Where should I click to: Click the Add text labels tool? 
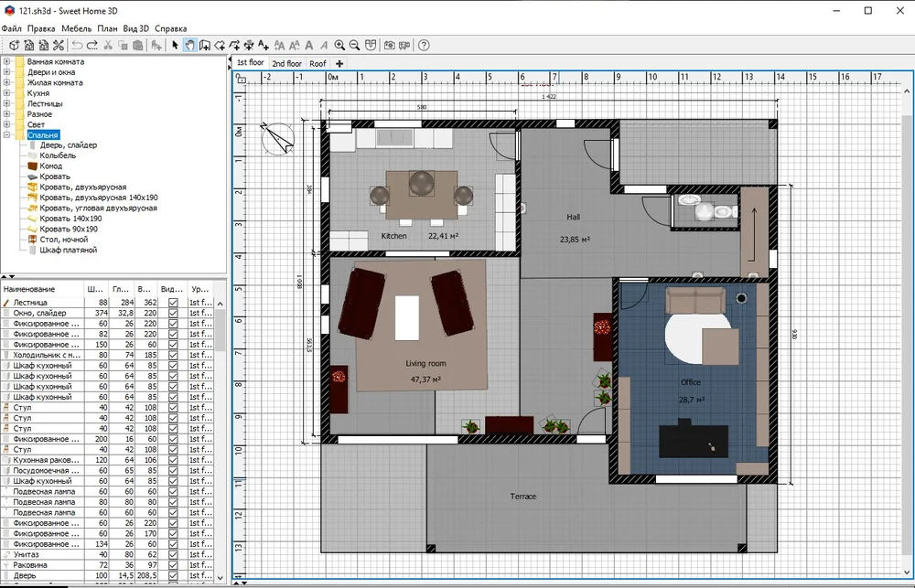click(264, 45)
